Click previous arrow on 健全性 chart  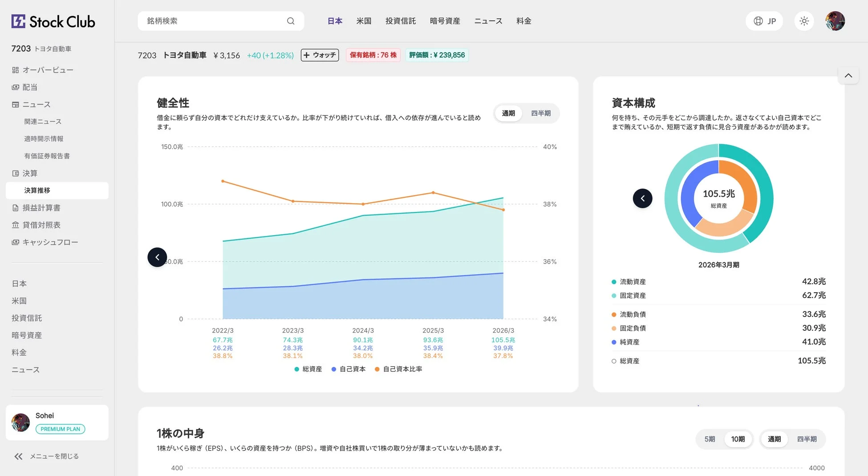(x=157, y=257)
